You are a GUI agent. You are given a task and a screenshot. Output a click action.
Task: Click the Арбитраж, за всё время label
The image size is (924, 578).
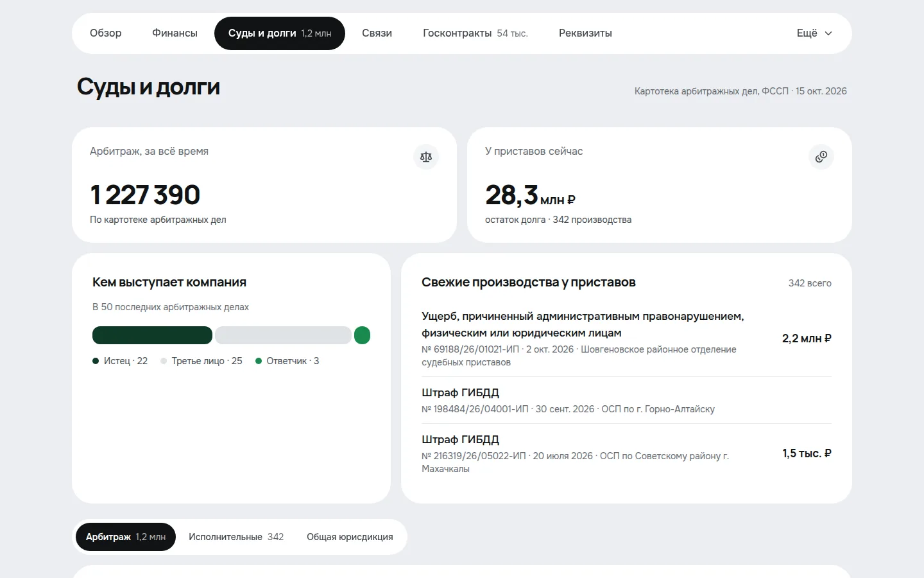click(149, 151)
